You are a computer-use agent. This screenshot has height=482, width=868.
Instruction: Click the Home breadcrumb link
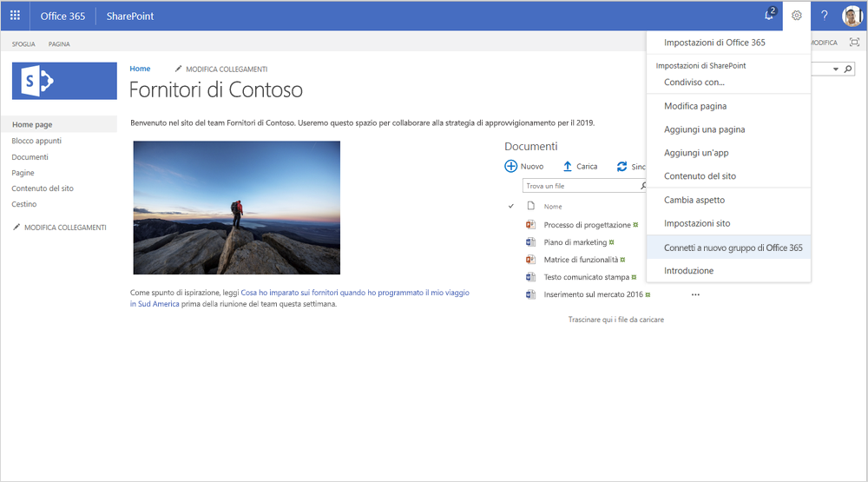[140, 69]
